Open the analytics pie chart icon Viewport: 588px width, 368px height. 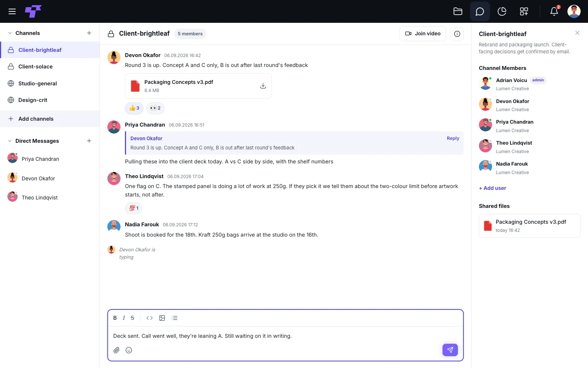click(502, 11)
